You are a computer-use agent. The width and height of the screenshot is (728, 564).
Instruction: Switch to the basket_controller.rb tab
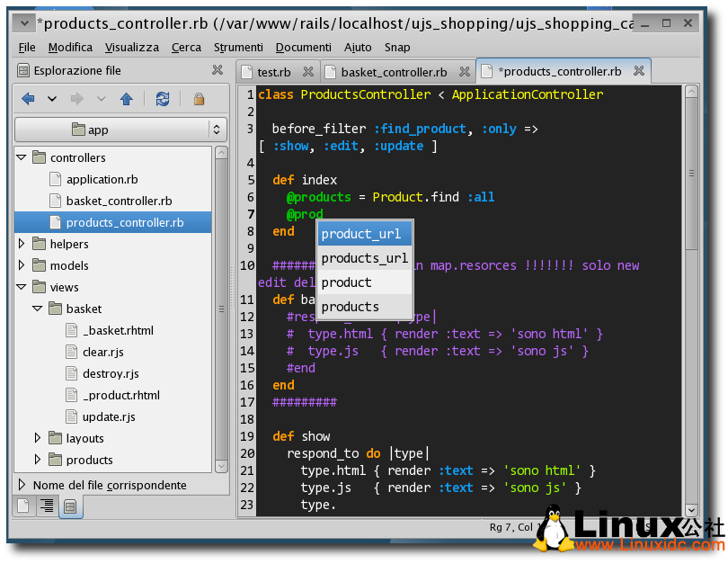pyautogui.click(x=394, y=72)
